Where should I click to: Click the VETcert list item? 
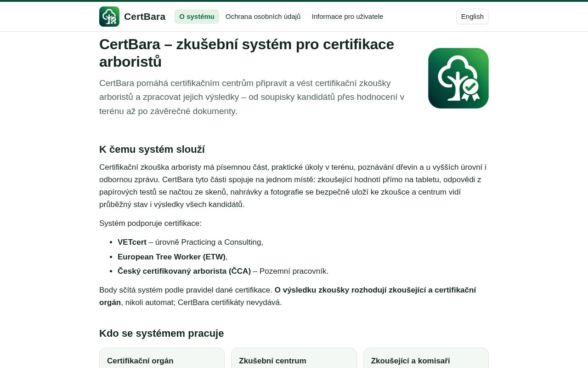click(x=190, y=242)
